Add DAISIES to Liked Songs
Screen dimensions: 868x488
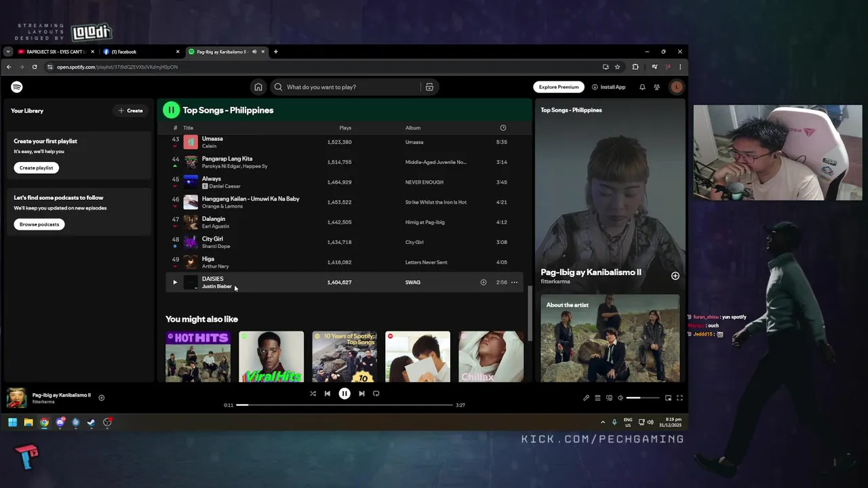point(484,282)
